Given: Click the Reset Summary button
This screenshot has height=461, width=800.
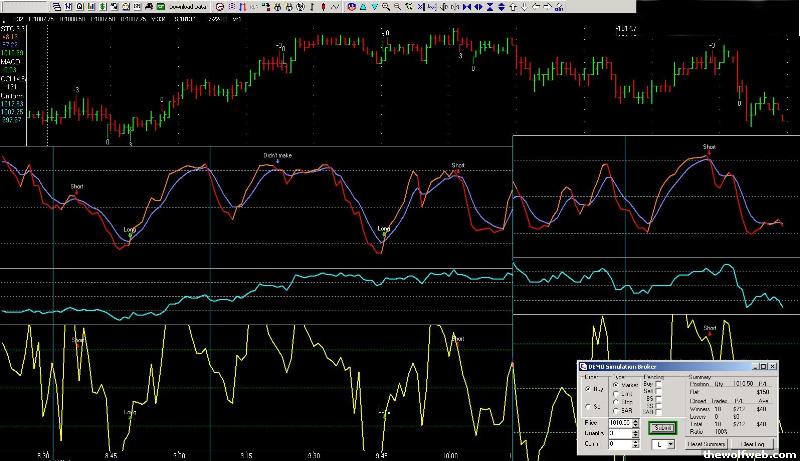Looking at the screenshot, I should point(706,444).
